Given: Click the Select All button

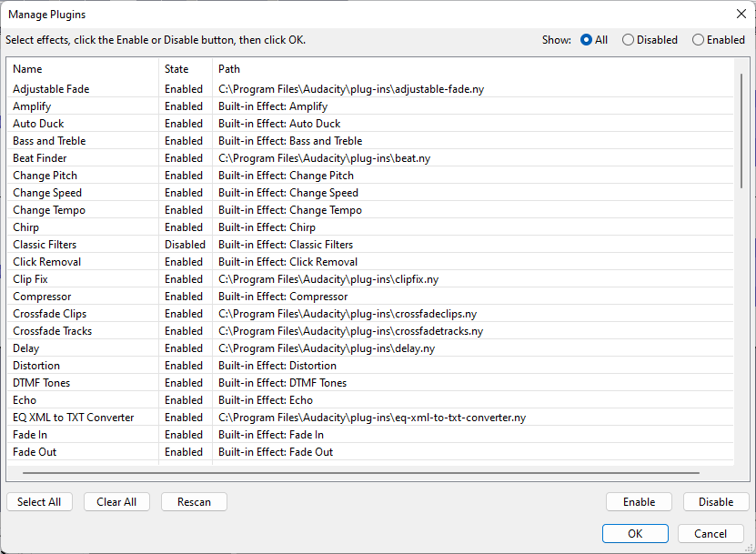Looking at the screenshot, I should click(x=39, y=501).
